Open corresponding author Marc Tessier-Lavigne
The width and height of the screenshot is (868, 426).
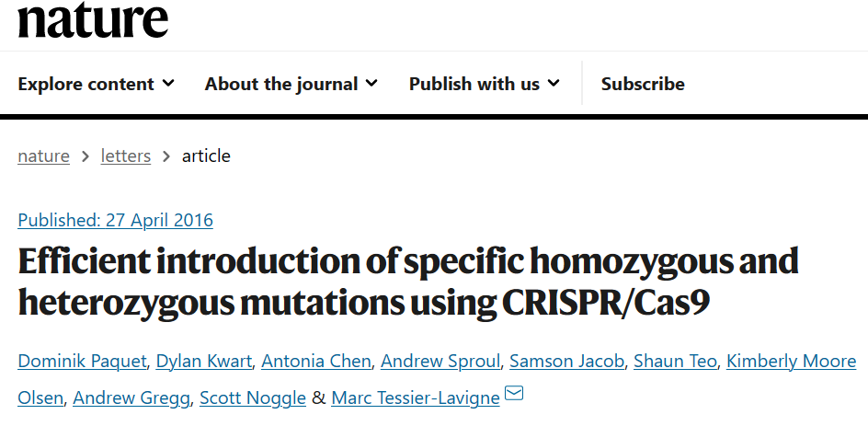(x=416, y=397)
